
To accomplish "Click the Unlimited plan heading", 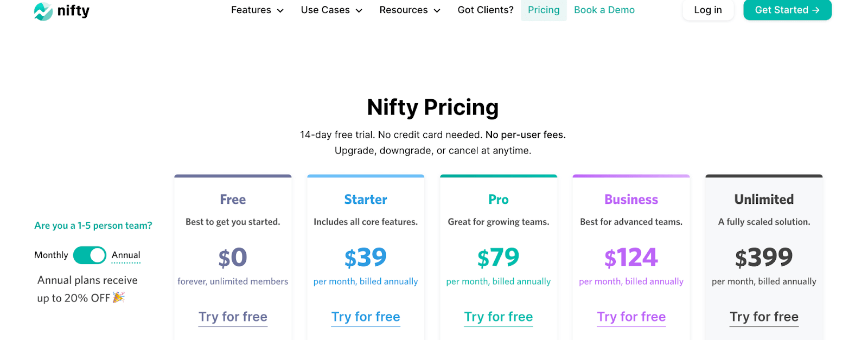I will [764, 200].
